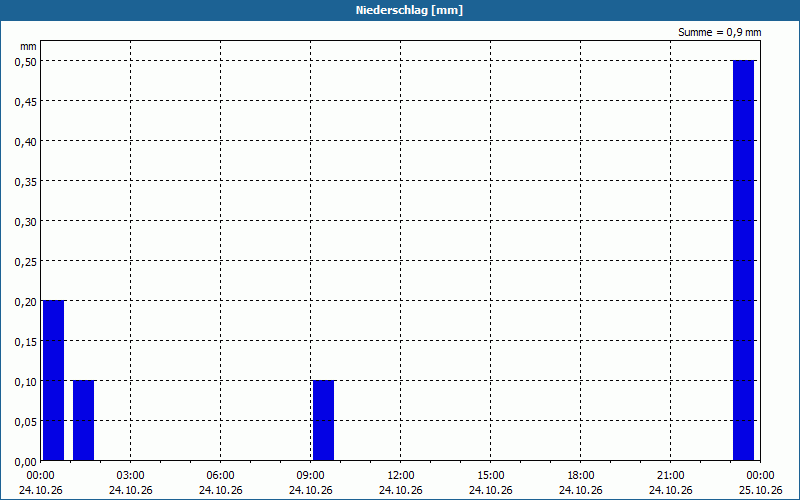Click the 0,20 y-axis value
This screenshot has height=500, width=800.
(26, 302)
